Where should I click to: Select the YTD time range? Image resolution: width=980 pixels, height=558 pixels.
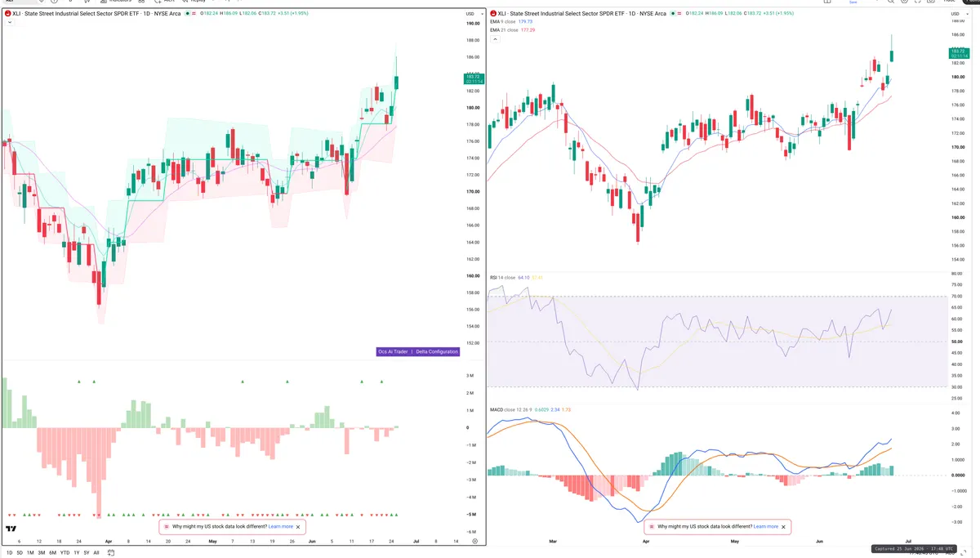pos(65,553)
